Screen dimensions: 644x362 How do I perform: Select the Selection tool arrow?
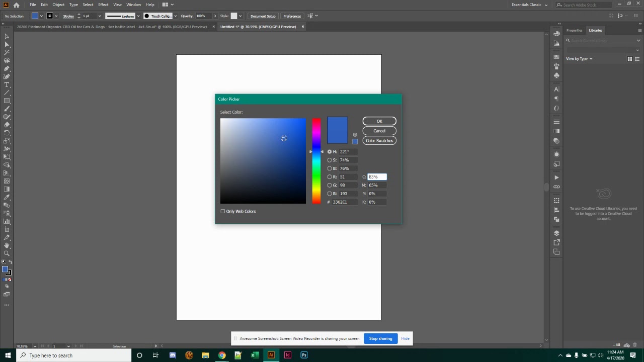tap(7, 36)
